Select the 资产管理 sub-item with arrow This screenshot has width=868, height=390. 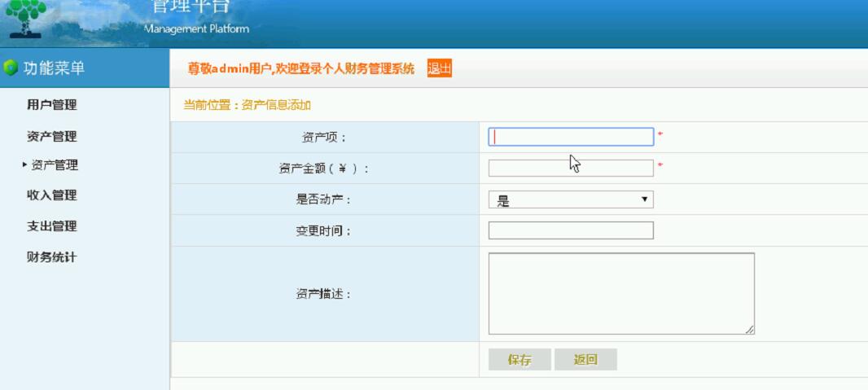click(x=55, y=164)
